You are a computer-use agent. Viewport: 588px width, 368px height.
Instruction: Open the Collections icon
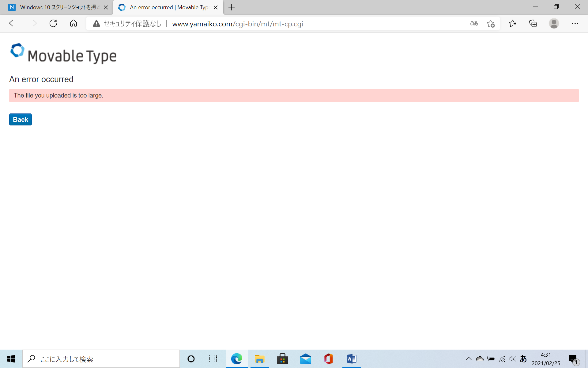click(533, 23)
